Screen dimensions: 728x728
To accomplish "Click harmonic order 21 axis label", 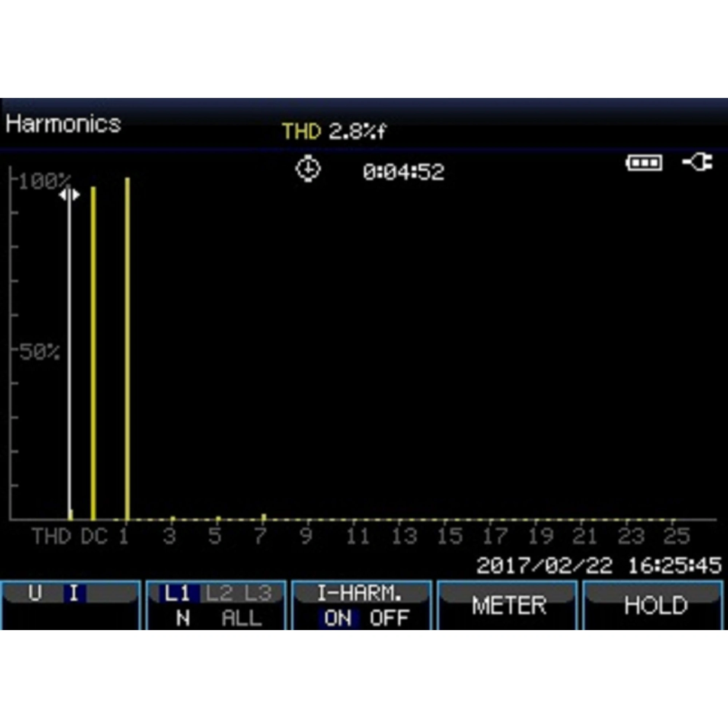I will click(585, 536).
